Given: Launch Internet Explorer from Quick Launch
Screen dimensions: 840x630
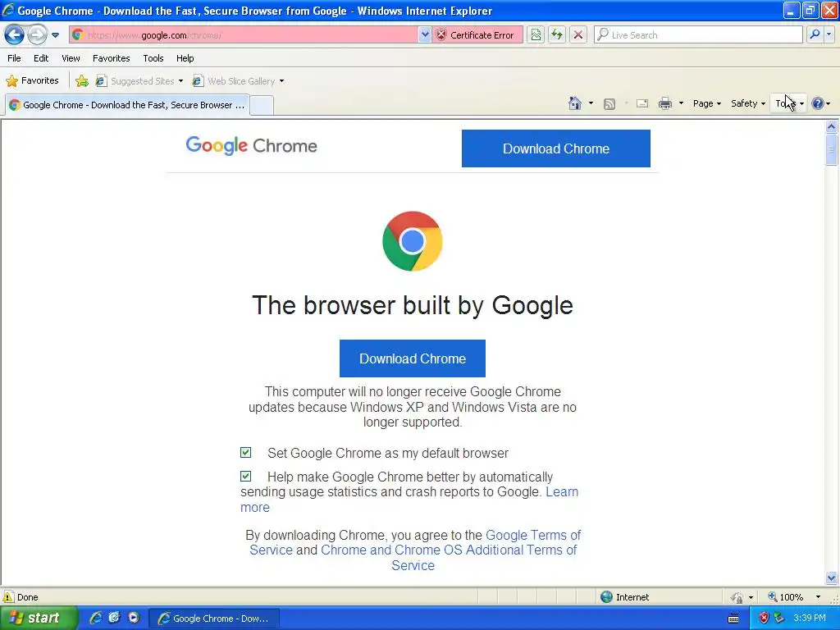Looking at the screenshot, I should 96,618.
